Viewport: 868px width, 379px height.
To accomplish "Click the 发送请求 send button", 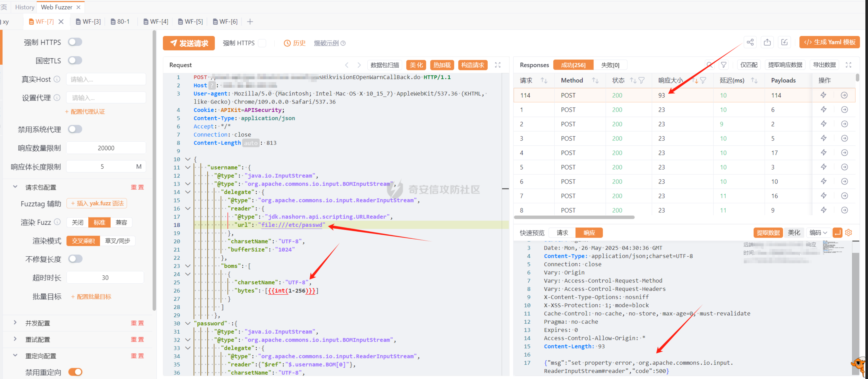I will click(x=189, y=43).
